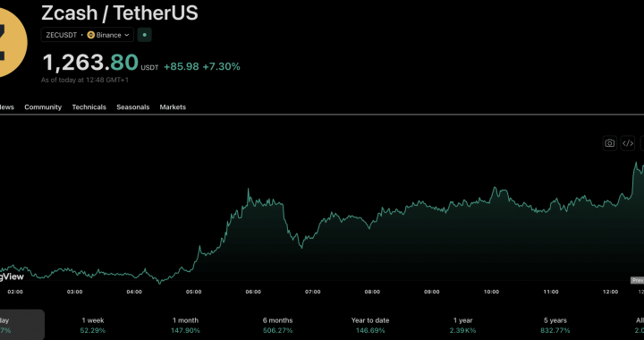
Task: Click the green market status dot
Action: pyautogui.click(x=144, y=35)
